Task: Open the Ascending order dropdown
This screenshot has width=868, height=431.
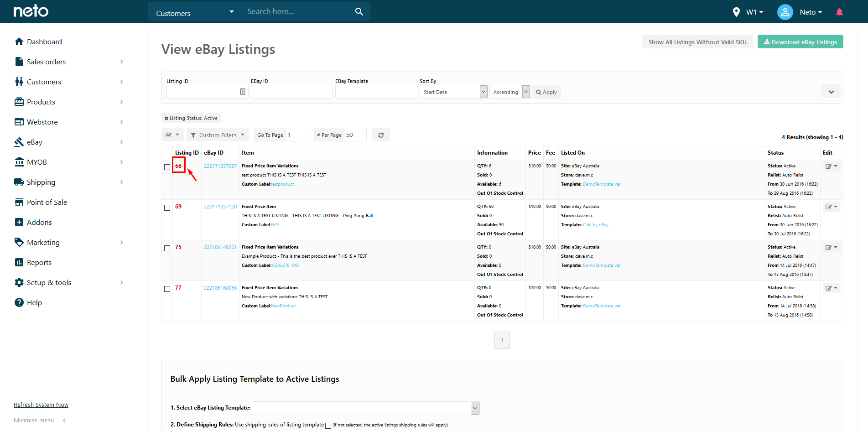Action: [x=509, y=92]
